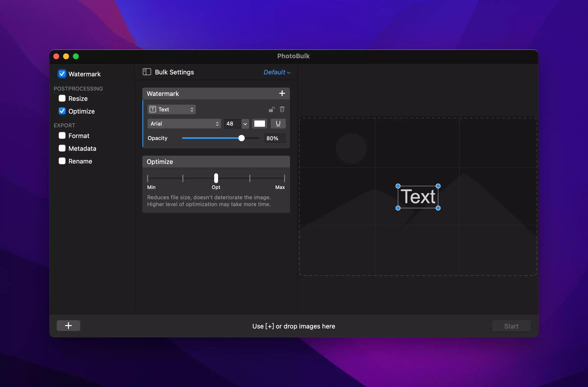Click the top-left resize handle of the Text watermark
The image size is (588, 387).
pos(398,186)
